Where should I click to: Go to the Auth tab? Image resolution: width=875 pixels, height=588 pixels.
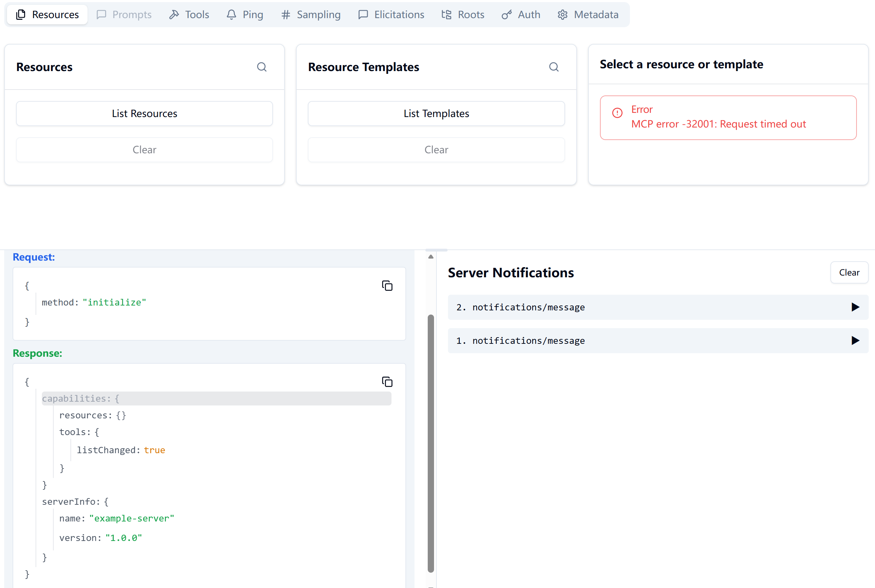pyautogui.click(x=521, y=15)
